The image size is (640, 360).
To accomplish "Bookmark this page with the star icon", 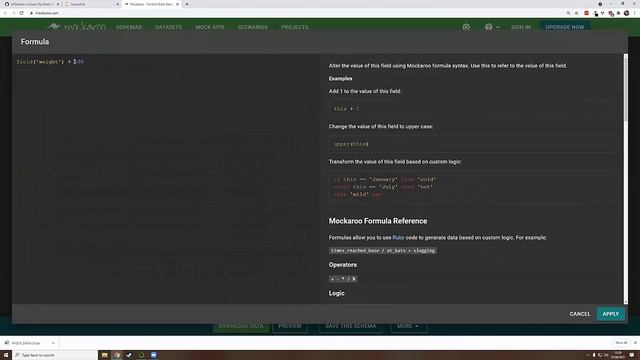I will click(576, 13).
